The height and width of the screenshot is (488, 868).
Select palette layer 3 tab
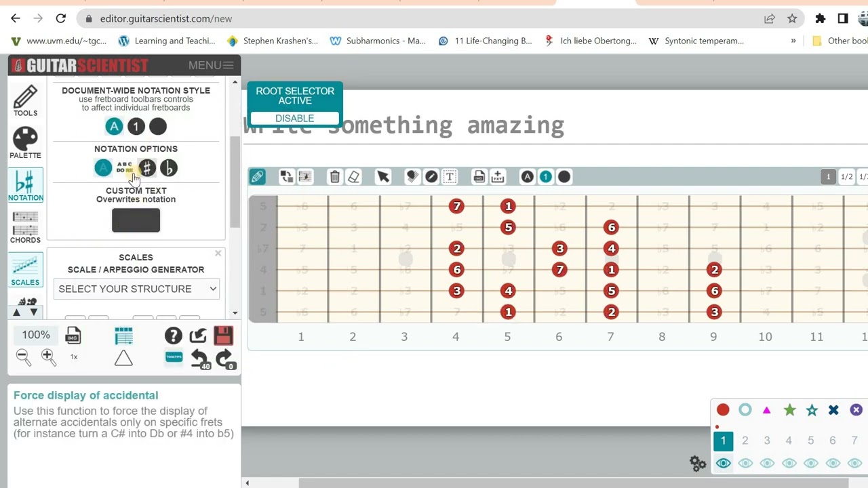767,441
